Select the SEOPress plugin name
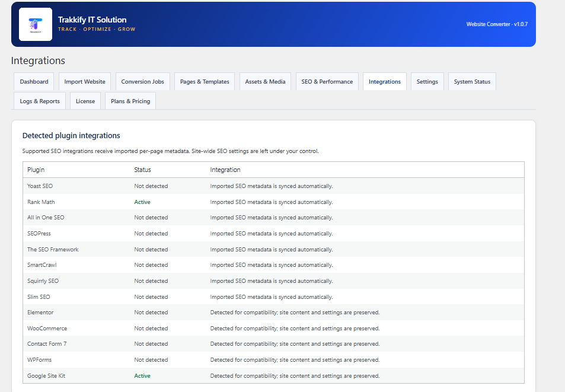The image size is (565, 392). (x=39, y=233)
